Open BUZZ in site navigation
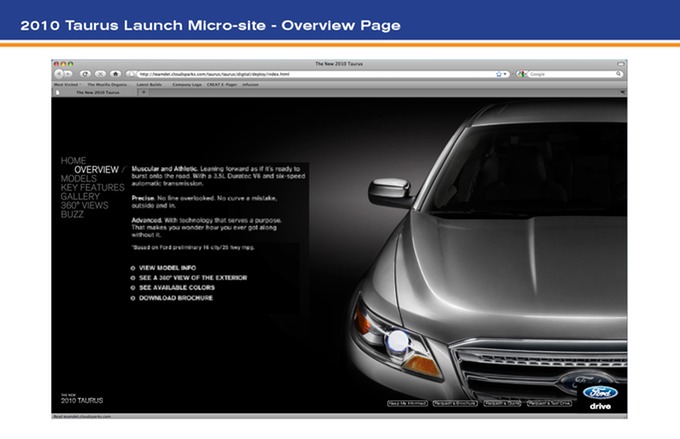 (72, 214)
